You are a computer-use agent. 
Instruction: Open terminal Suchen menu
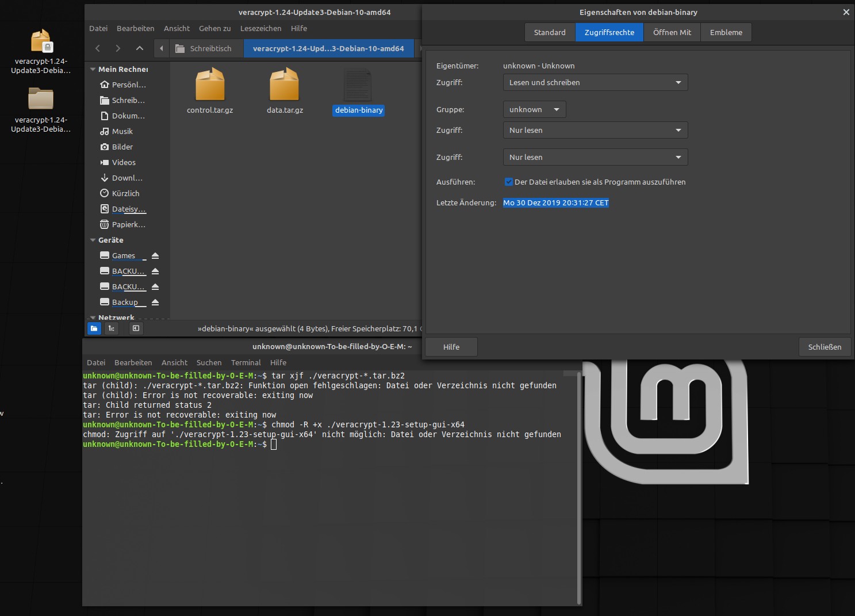(209, 362)
